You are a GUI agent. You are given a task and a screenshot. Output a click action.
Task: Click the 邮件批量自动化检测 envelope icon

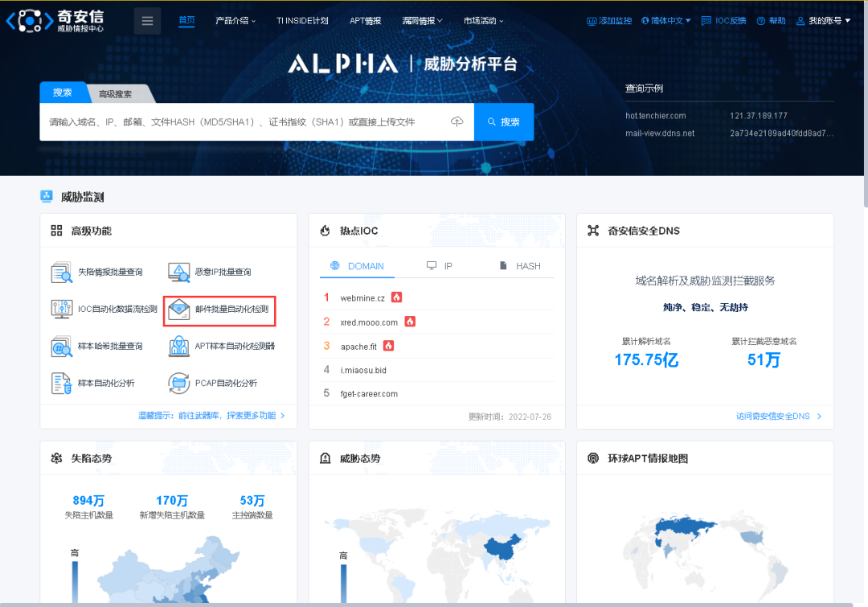coord(178,309)
